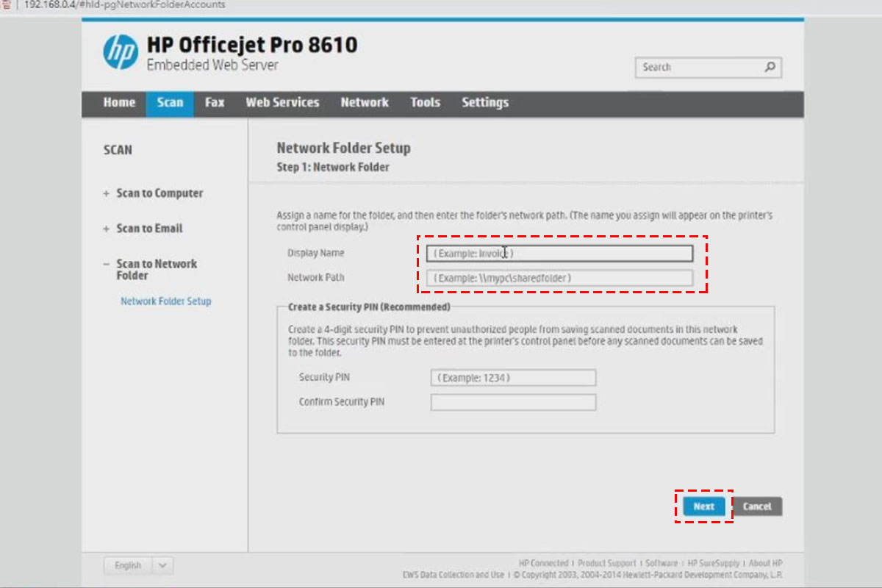Viewport: 882px width, 588px height.
Task: Open Network Folder Setup link
Action: (166, 301)
